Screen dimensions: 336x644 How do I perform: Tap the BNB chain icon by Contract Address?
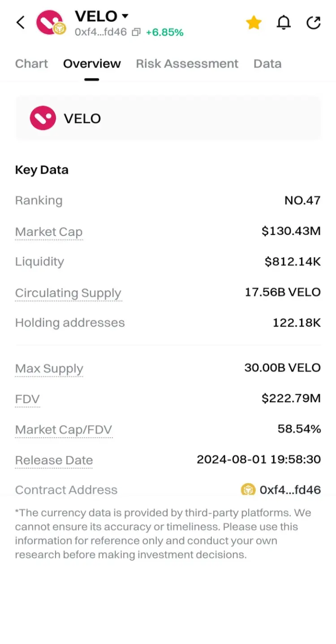click(x=248, y=489)
